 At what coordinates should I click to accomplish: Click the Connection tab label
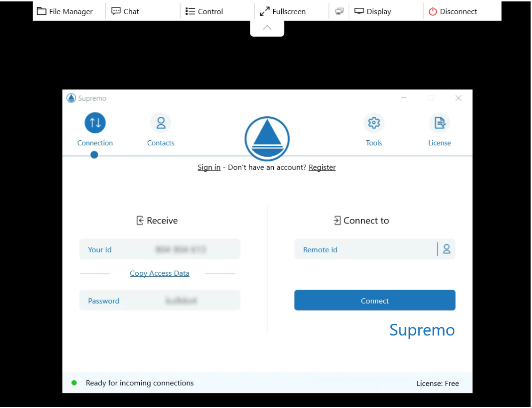[95, 143]
